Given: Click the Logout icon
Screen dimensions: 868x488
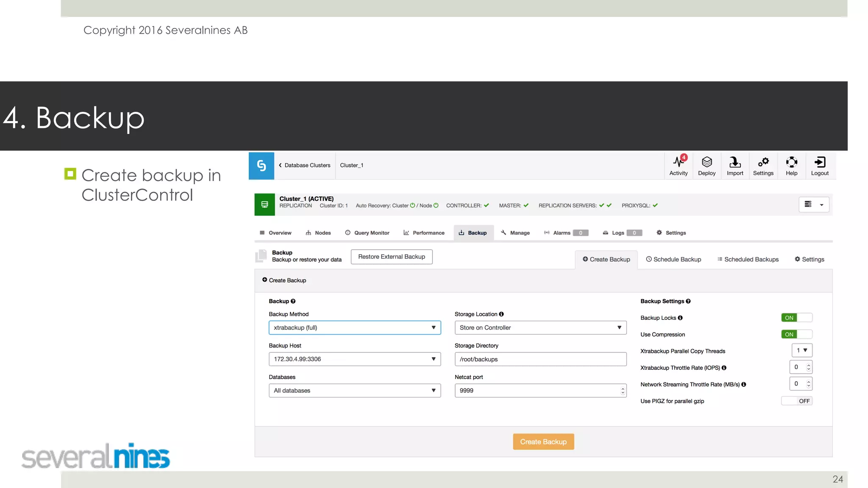Looking at the screenshot, I should 820,165.
